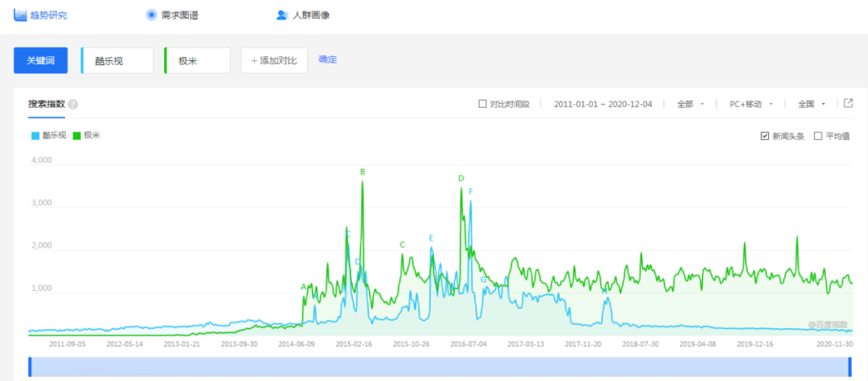Click x-axis date label 2015-02-16

[354, 344]
